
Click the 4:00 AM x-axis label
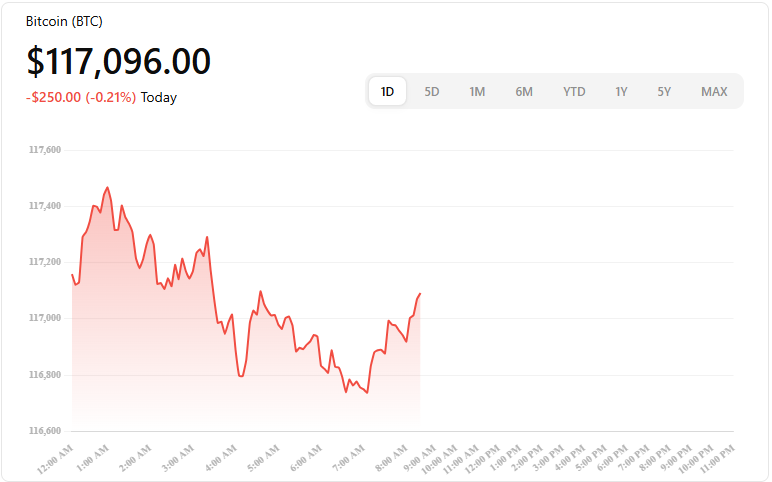point(221,458)
